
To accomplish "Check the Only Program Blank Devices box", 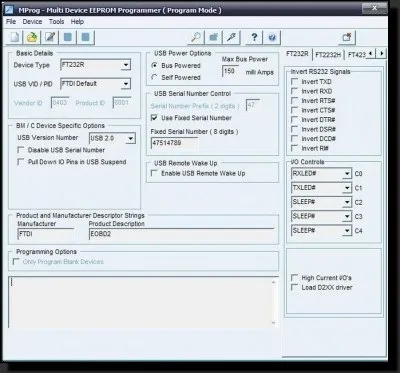I will pos(16,262).
